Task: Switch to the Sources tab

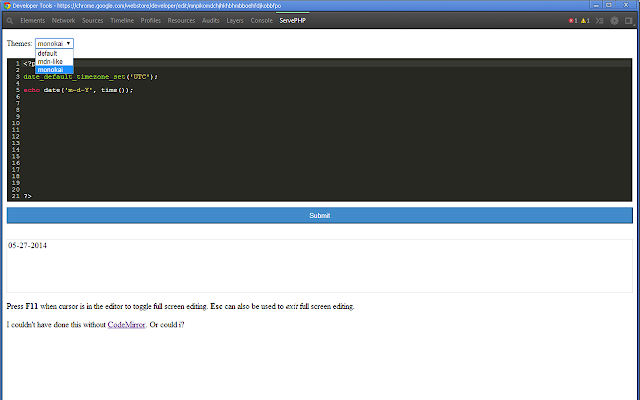Action: 93,20
